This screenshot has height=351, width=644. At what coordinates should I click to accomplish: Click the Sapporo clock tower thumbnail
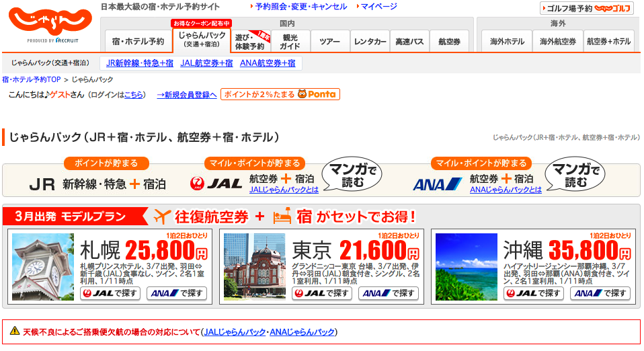tap(43, 267)
